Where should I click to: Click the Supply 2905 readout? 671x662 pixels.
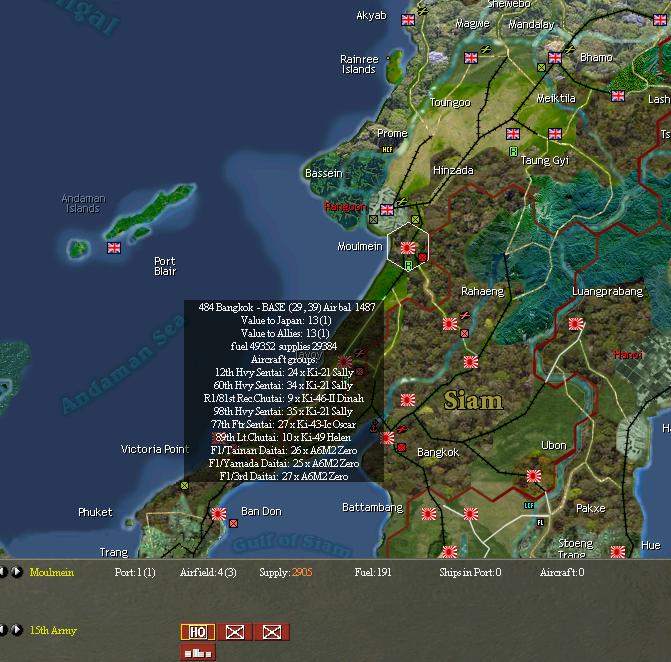click(x=285, y=572)
